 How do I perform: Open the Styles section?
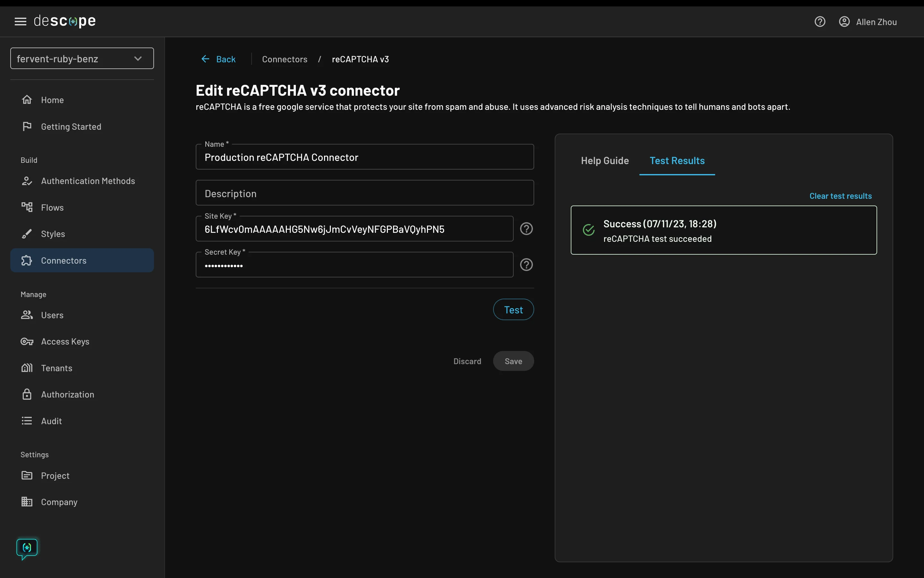pos(82,234)
